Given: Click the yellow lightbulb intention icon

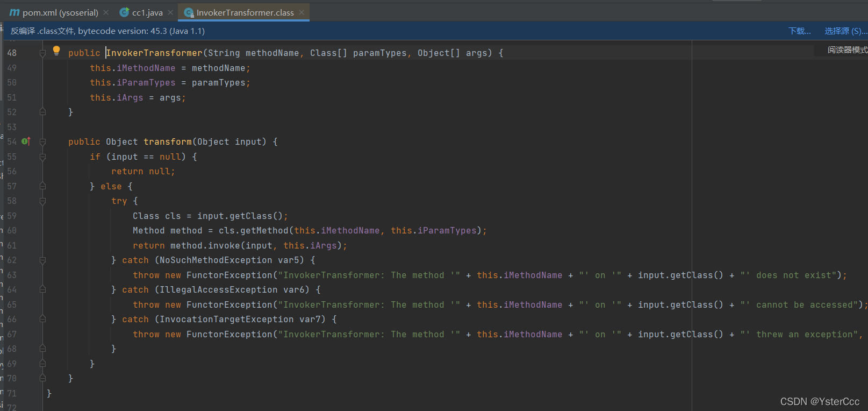Looking at the screenshot, I should (56, 51).
